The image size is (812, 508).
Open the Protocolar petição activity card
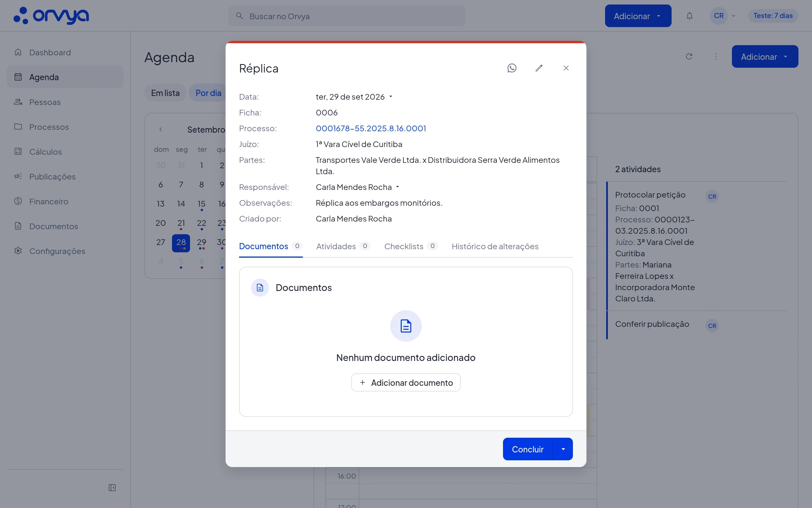[696, 246]
